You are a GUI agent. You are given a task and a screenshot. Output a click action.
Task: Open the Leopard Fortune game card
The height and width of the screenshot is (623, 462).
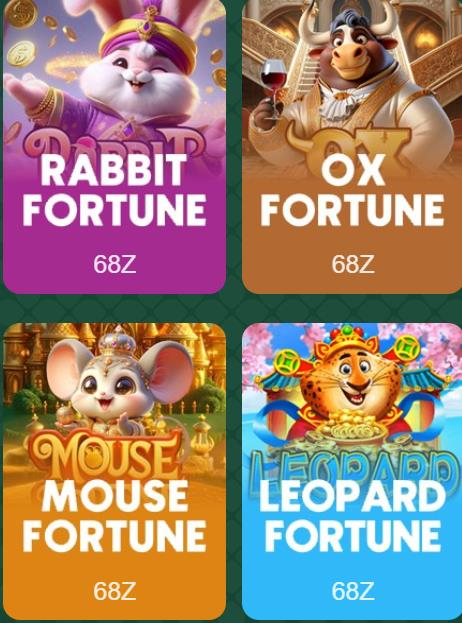[x=352, y=471]
